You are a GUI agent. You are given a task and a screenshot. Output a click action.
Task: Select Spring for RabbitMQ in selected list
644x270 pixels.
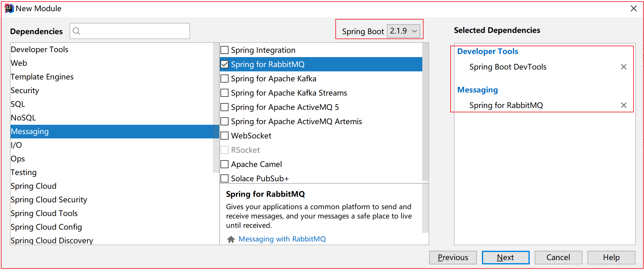(x=506, y=105)
